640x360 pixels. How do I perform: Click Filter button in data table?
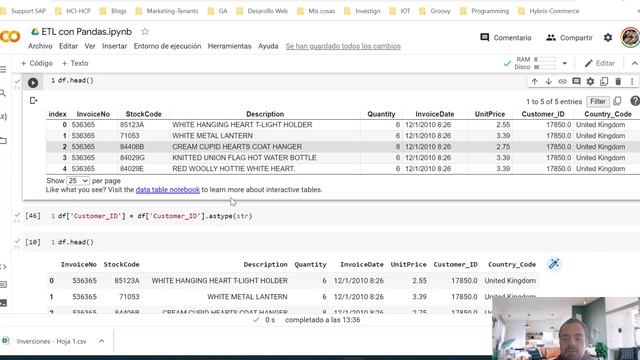coord(598,101)
